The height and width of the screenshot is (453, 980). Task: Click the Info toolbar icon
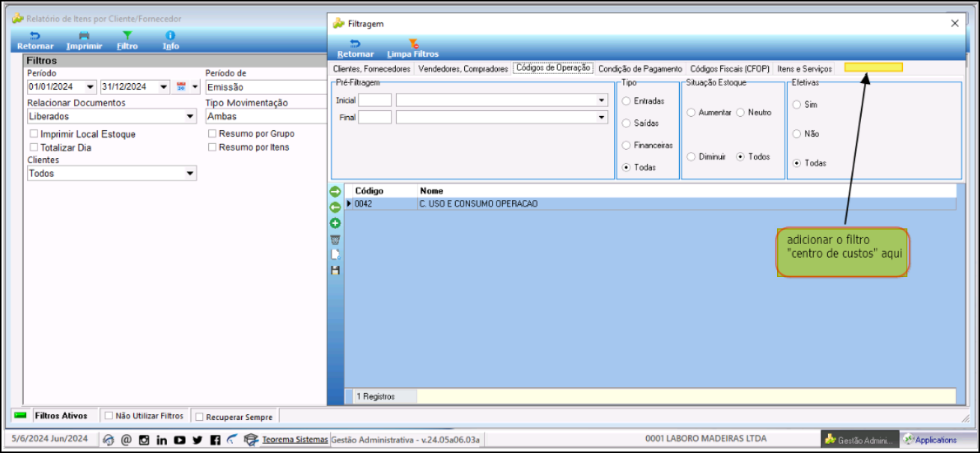(x=171, y=35)
